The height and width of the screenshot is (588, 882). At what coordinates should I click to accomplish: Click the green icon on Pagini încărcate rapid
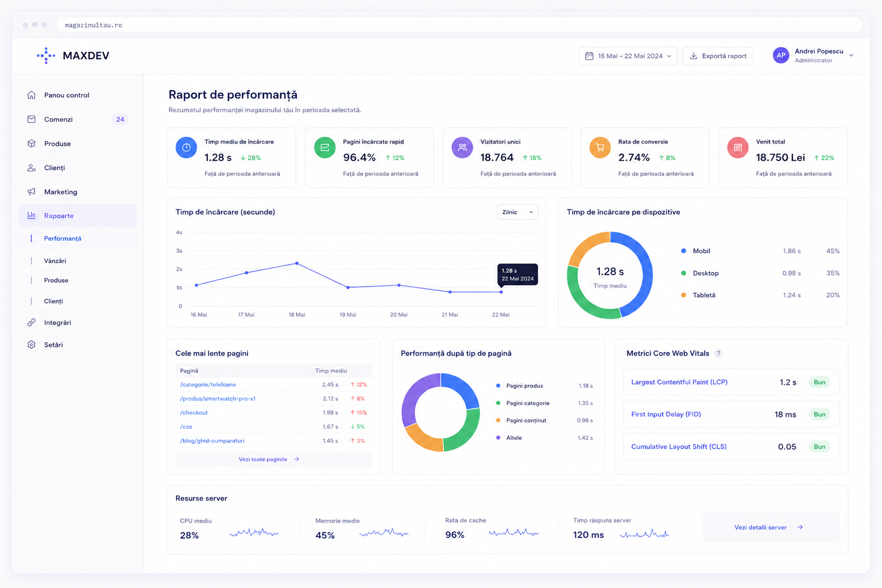[x=324, y=148]
